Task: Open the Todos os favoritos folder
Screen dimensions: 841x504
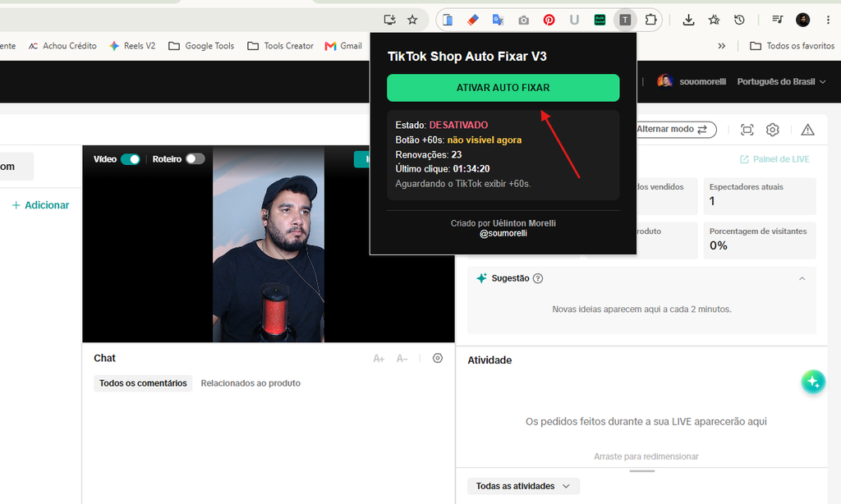Action: (792, 46)
